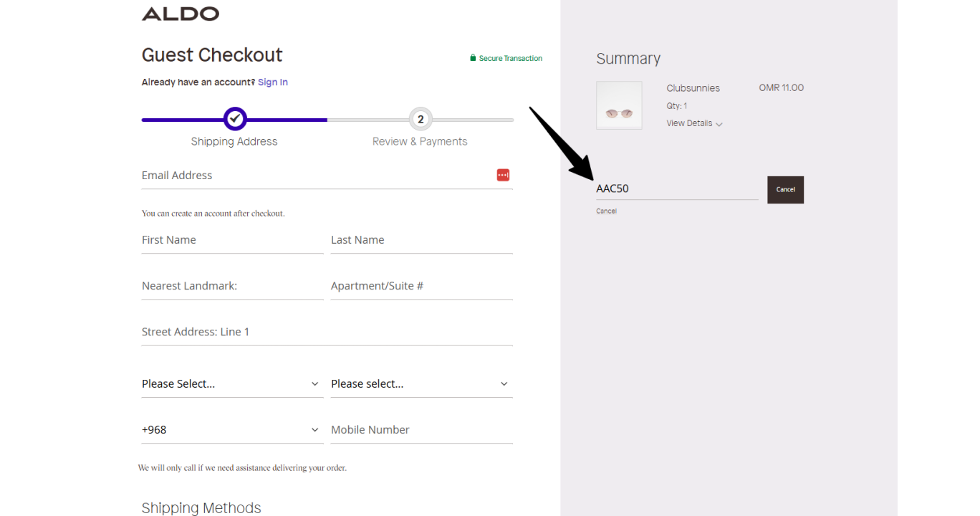Image resolution: width=980 pixels, height=516 pixels.
Task: Click 'You can create an account after checkout.' note
Action: 213,214
